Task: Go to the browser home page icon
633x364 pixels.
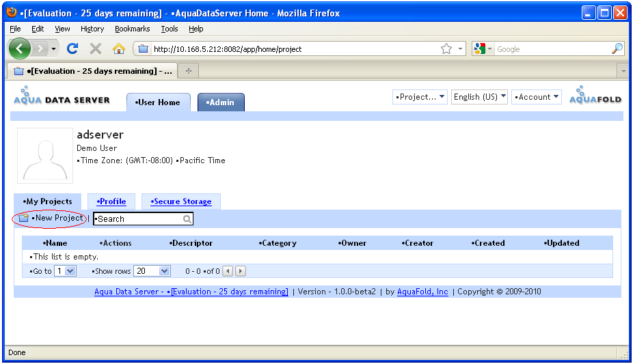Action: tap(119, 48)
